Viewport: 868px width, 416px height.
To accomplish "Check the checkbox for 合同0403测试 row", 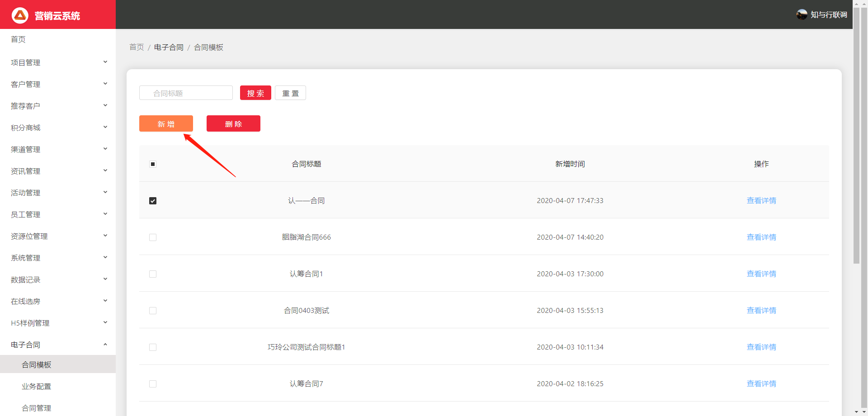I will tap(153, 311).
